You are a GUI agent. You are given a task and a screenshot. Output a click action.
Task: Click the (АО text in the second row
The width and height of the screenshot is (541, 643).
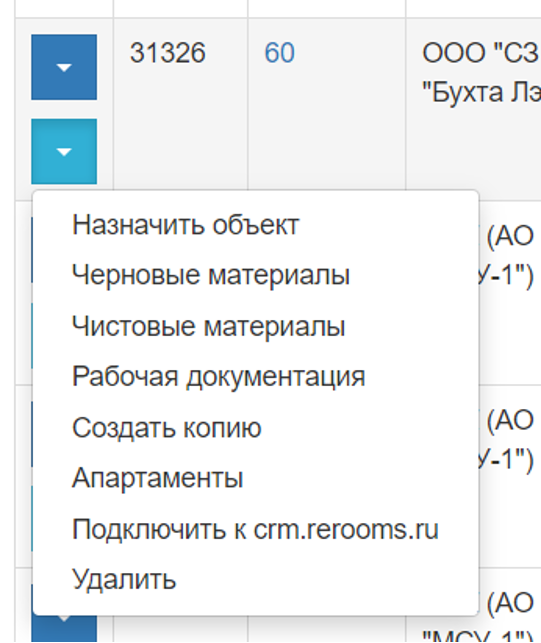(x=510, y=236)
